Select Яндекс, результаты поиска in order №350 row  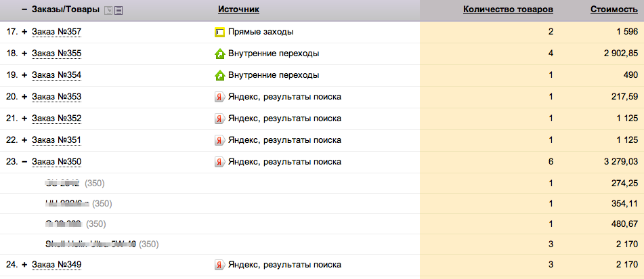coord(284,162)
